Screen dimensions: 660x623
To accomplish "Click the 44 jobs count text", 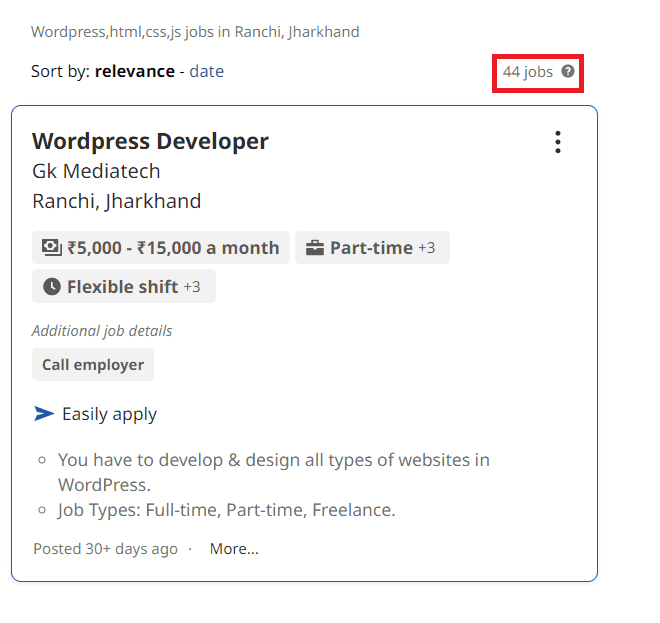I will click(x=528, y=72).
